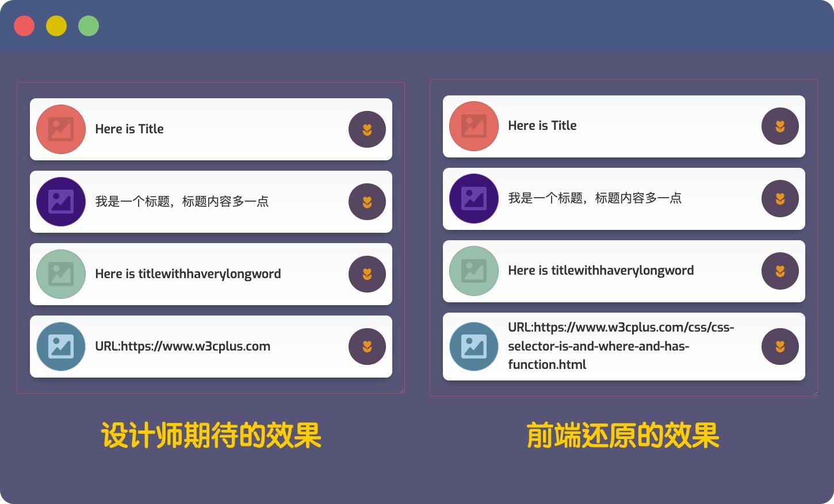Click the long css-selector URL text
Image resolution: width=834 pixels, height=504 pixels.
coord(620,346)
